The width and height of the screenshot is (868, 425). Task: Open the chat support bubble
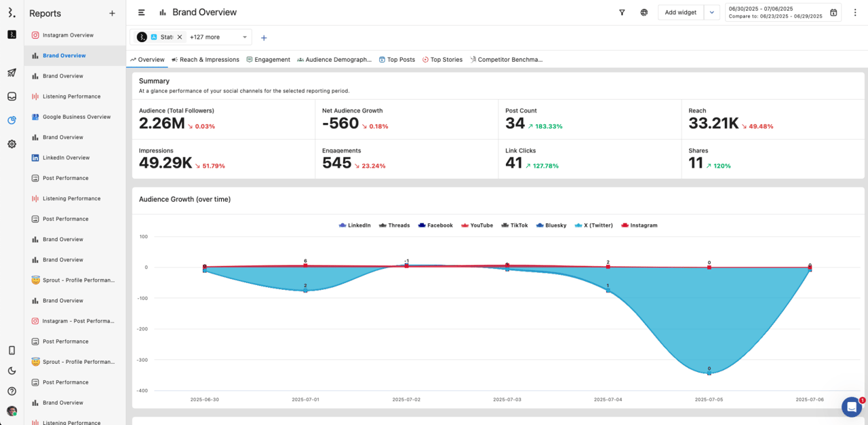[x=851, y=407]
